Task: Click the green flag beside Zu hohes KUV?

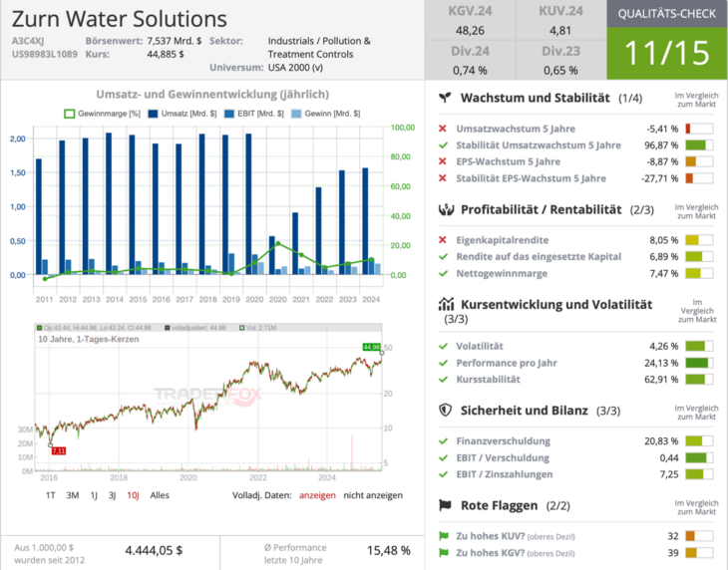Action: coord(444,536)
